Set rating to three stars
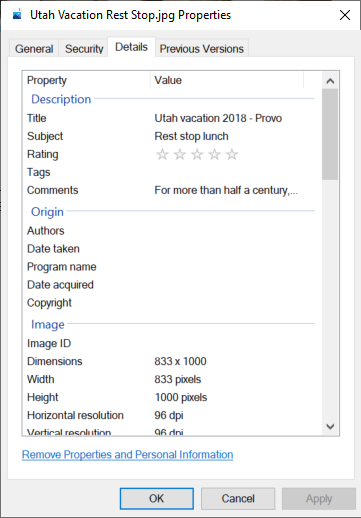The width and height of the screenshot is (361, 518). pos(197,154)
